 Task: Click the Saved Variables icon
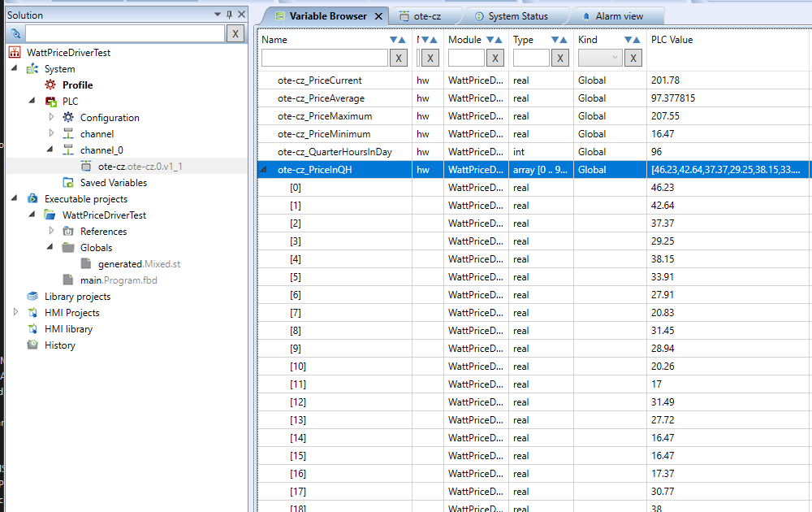click(x=68, y=183)
